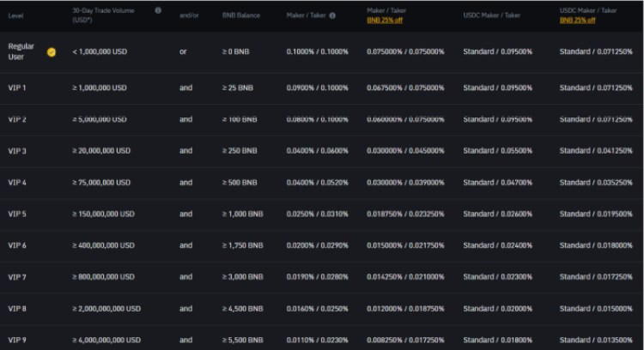The image size is (644, 350).
Task: Click the 0.030000% / 0.045000% discounted fee cell
Action: [405, 151]
